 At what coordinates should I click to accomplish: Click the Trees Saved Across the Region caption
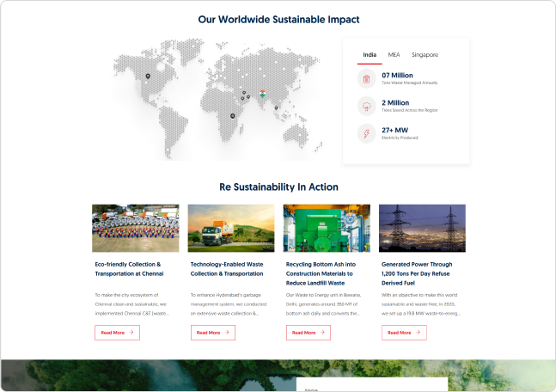410,110
